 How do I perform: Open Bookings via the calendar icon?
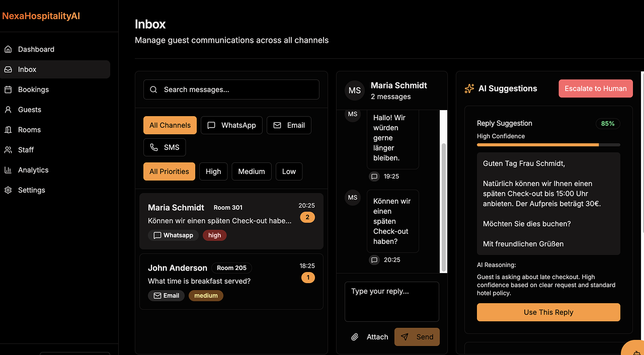[x=8, y=89]
